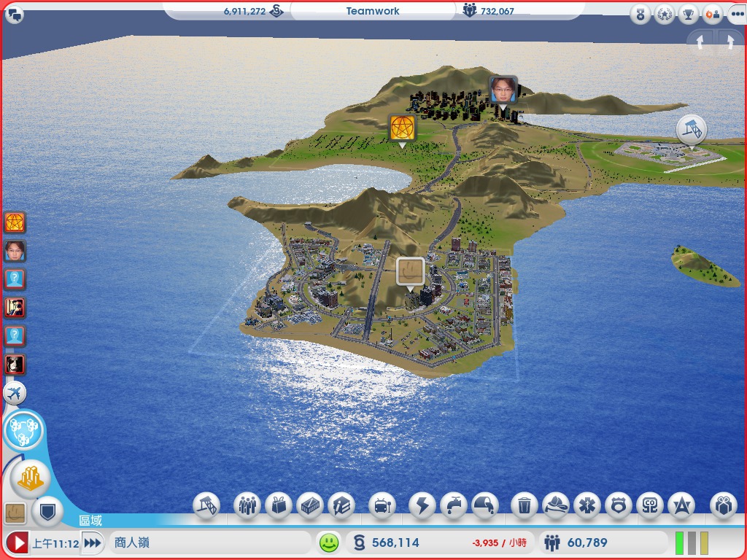Open the trophy leaderboards icon

pyautogui.click(x=688, y=15)
